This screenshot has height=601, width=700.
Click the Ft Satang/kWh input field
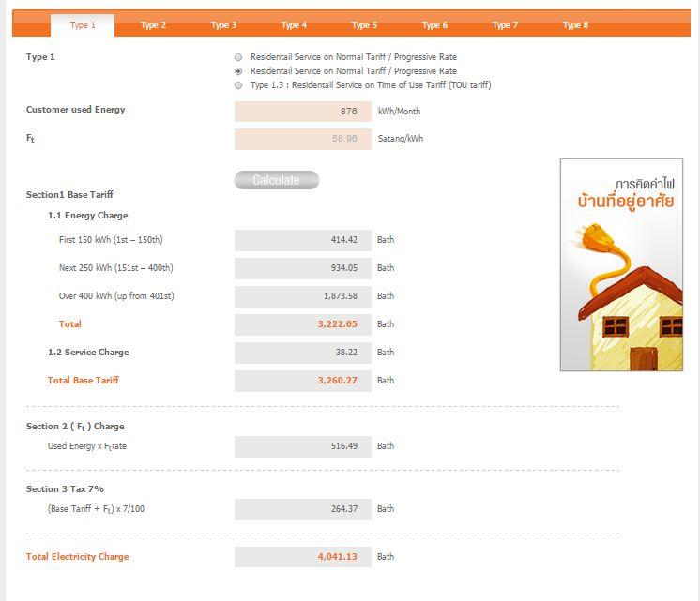[x=302, y=139]
